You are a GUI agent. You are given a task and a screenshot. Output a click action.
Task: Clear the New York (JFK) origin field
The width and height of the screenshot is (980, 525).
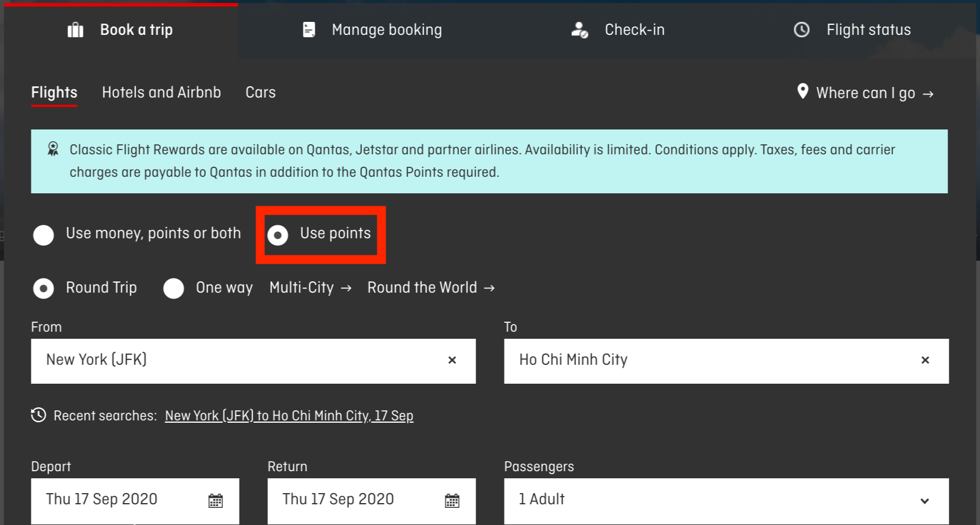click(452, 360)
